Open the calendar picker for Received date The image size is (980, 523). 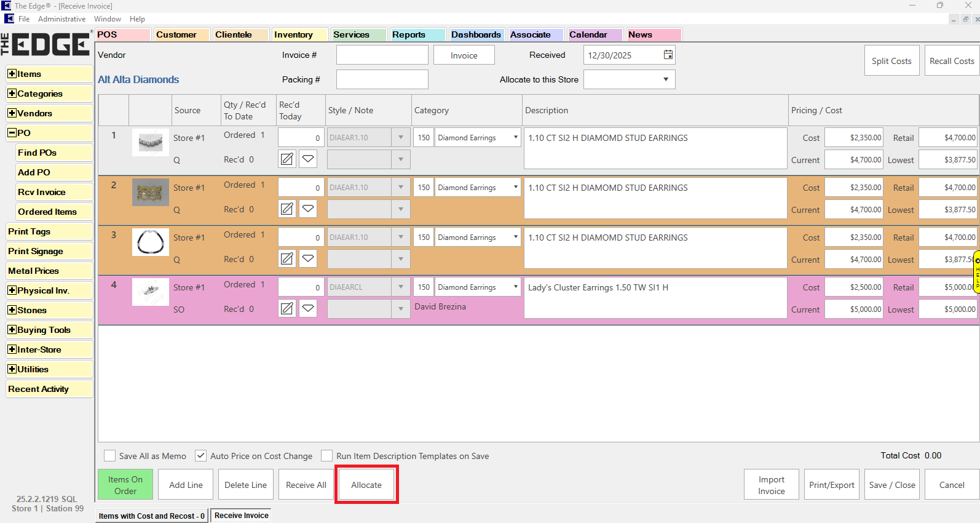[668, 55]
